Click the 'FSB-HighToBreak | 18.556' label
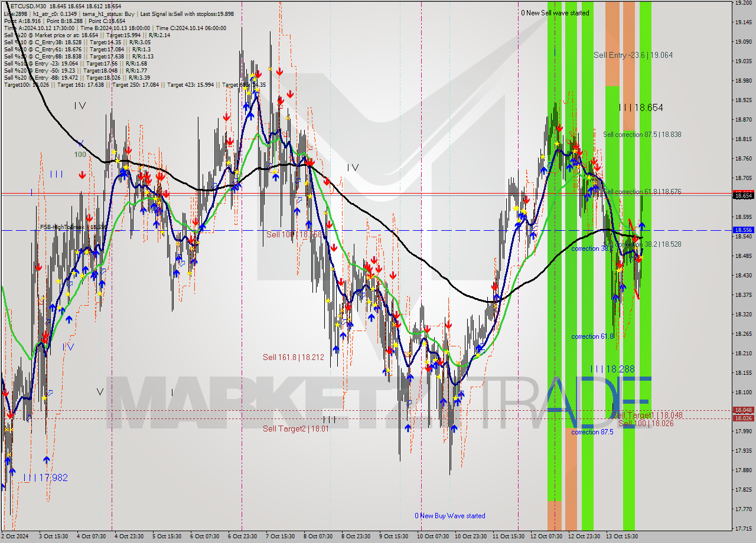Screen dimensions: 756x543 74,227
